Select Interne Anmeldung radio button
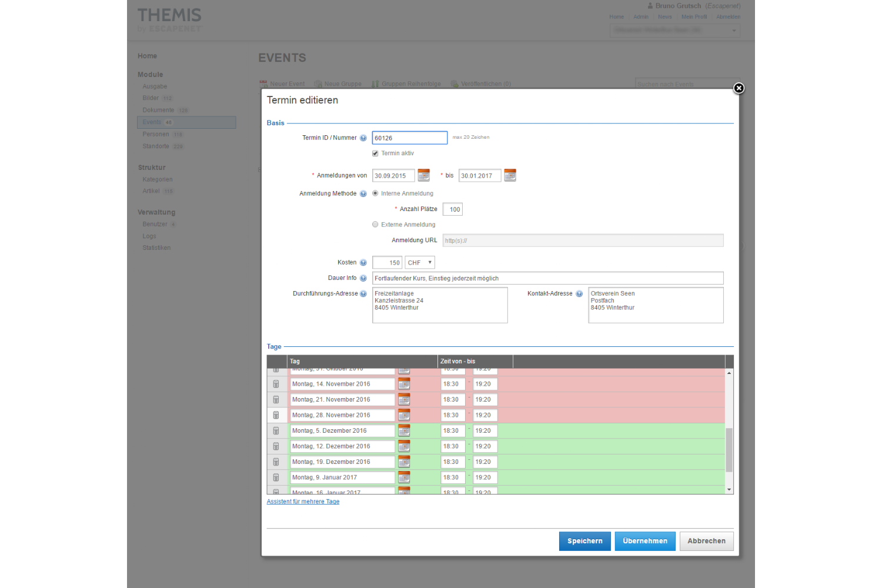The height and width of the screenshot is (588, 882). tap(375, 193)
